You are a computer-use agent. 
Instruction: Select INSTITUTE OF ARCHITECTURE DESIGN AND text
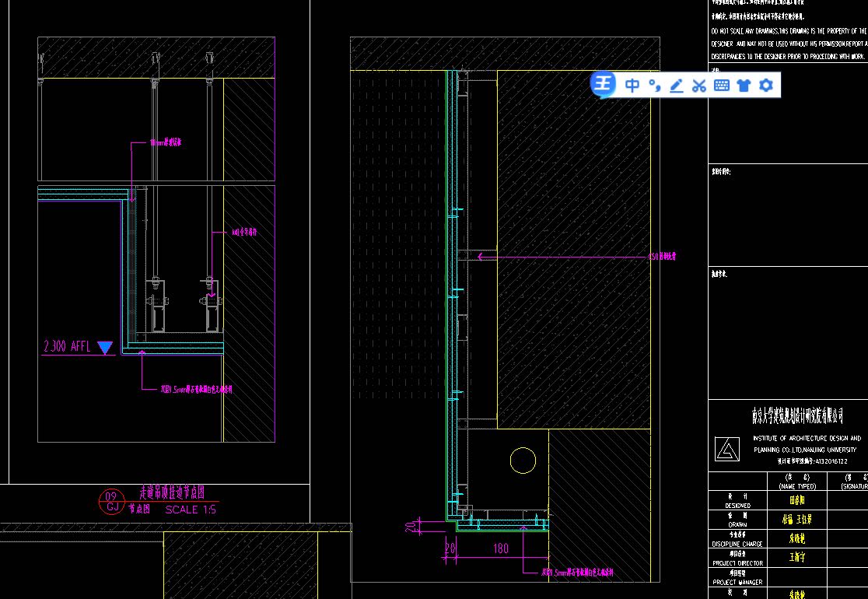pyautogui.click(x=807, y=438)
